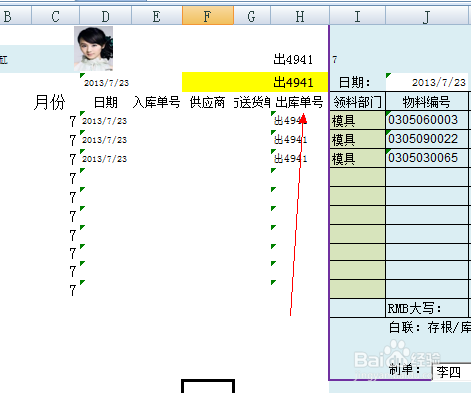Click the date 2013/7/23 under the photo

(x=106, y=83)
